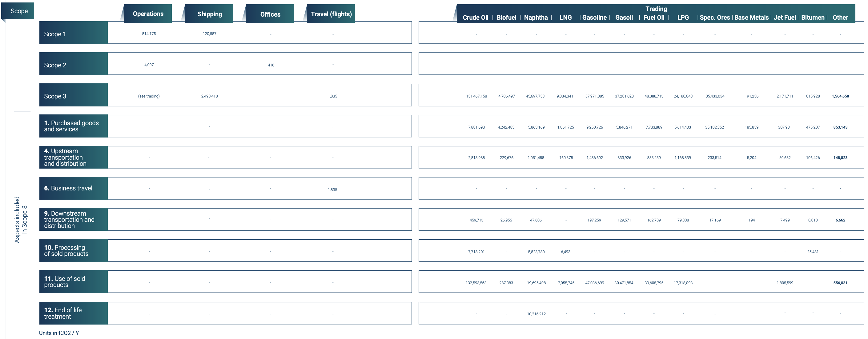868x339 pixels.
Task: Select the Business travel row label
Action: click(x=68, y=188)
